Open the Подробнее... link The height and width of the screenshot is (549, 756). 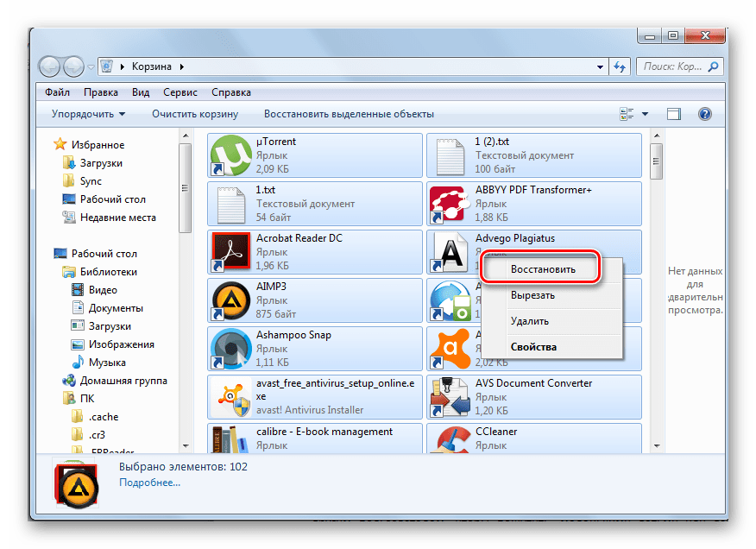click(150, 483)
